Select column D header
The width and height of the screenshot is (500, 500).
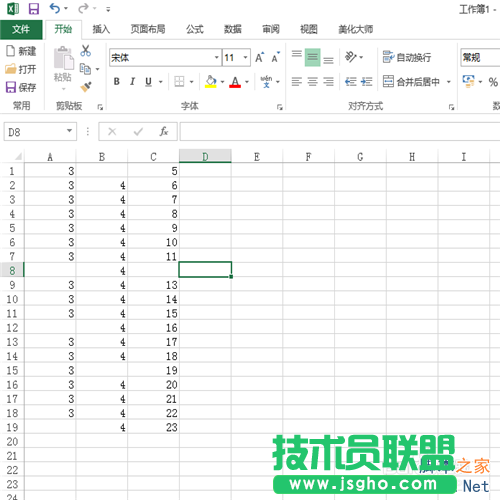pos(205,156)
